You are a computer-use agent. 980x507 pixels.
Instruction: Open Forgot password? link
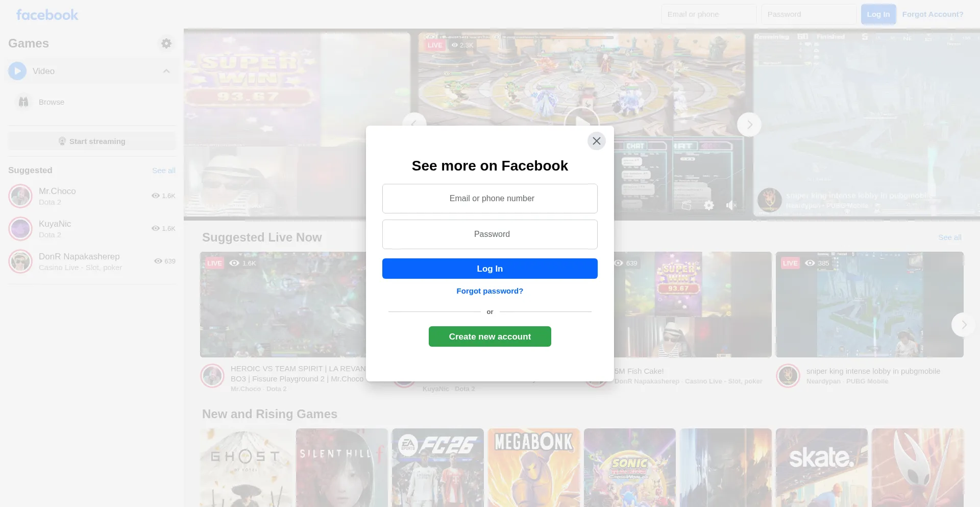coord(489,291)
